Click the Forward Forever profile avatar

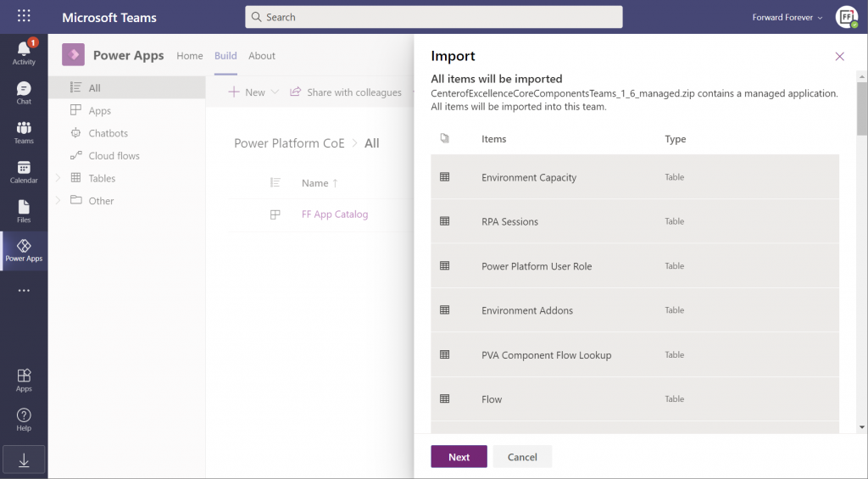click(847, 17)
